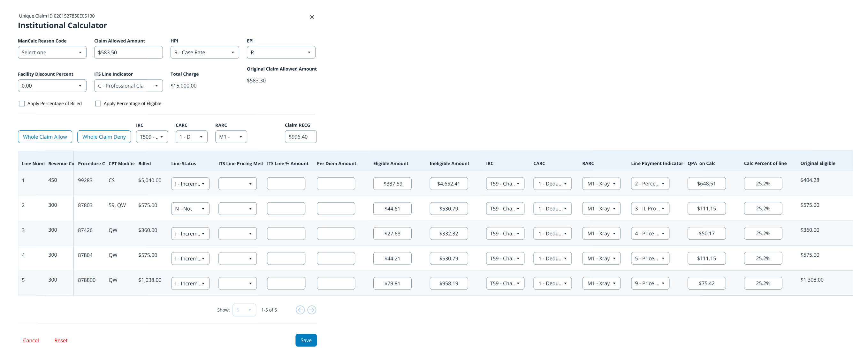Click Whole Claim Deny button
868x357 pixels.
coord(104,137)
